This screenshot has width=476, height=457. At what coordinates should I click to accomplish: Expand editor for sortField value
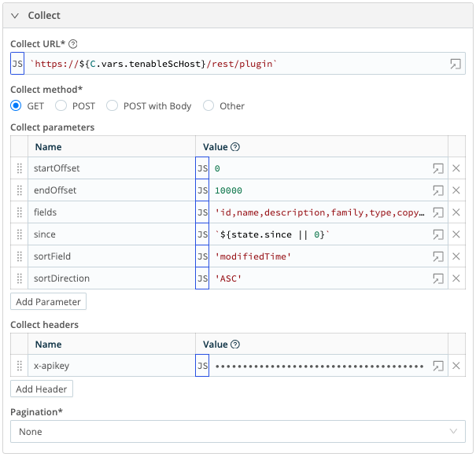point(438,256)
